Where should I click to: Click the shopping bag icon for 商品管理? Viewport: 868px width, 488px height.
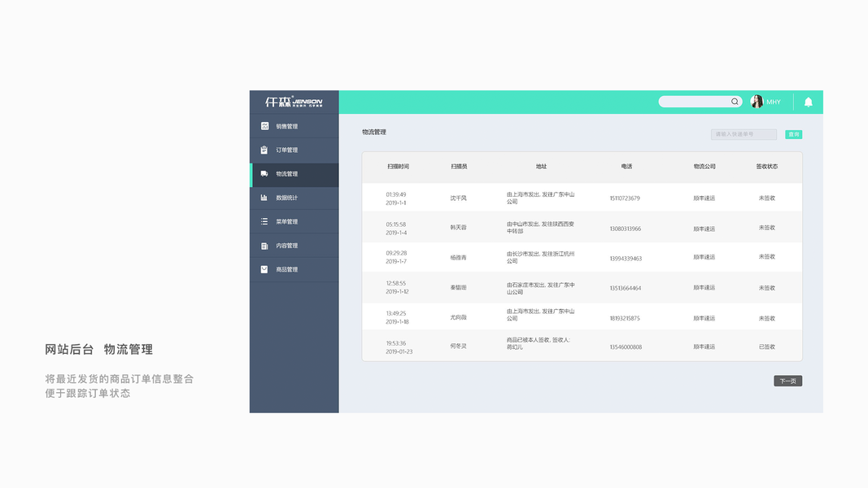264,269
